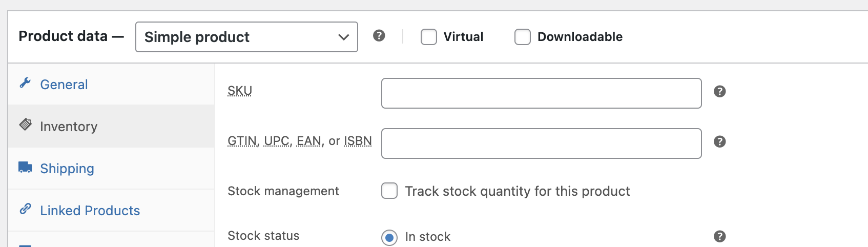868x247 pixels.
Task: Click the Product data panel heading
Action: 63,36
